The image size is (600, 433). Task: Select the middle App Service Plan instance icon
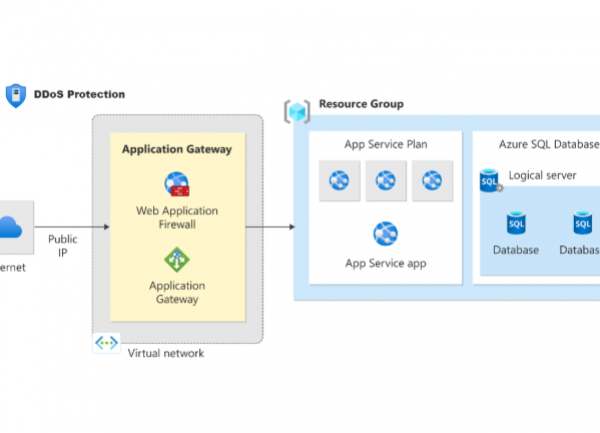click(x=385, y=181)
